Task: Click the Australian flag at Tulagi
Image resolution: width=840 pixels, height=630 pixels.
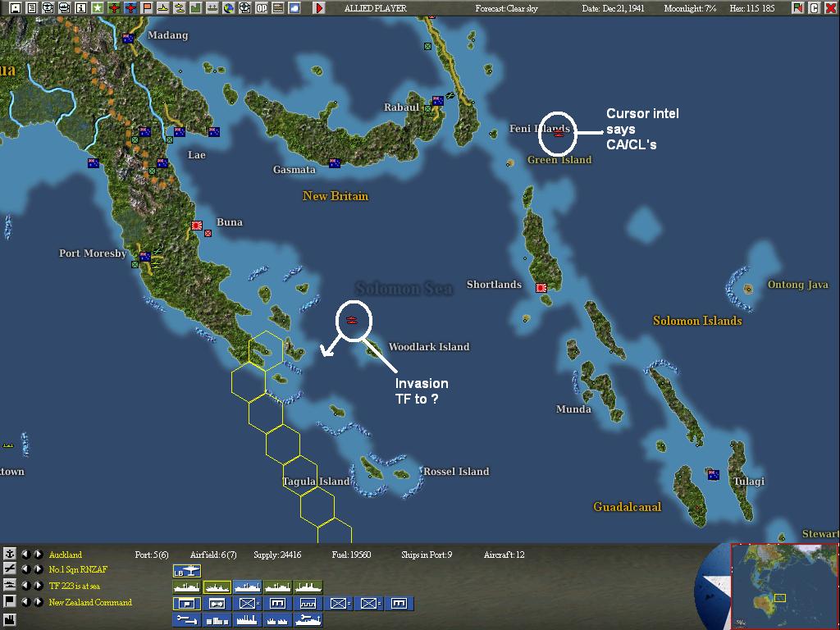Action: [714, 475]
